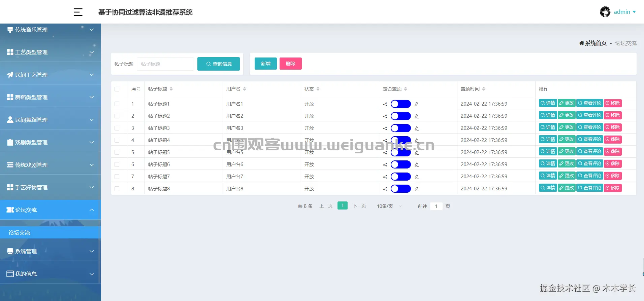Open the 戏剧类型管理 menu
Image resolution: width=644 pixels, height=301 pixels.
click(x=51, y=142)
